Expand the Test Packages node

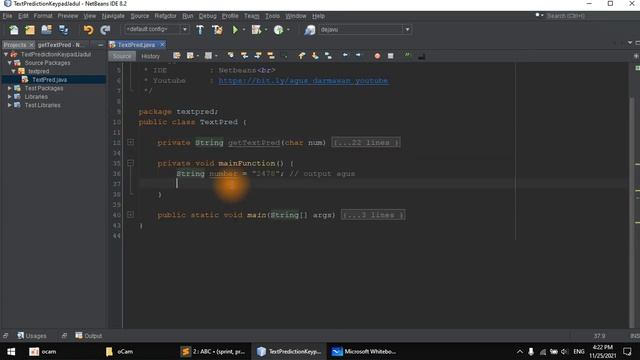pos(10,88)
